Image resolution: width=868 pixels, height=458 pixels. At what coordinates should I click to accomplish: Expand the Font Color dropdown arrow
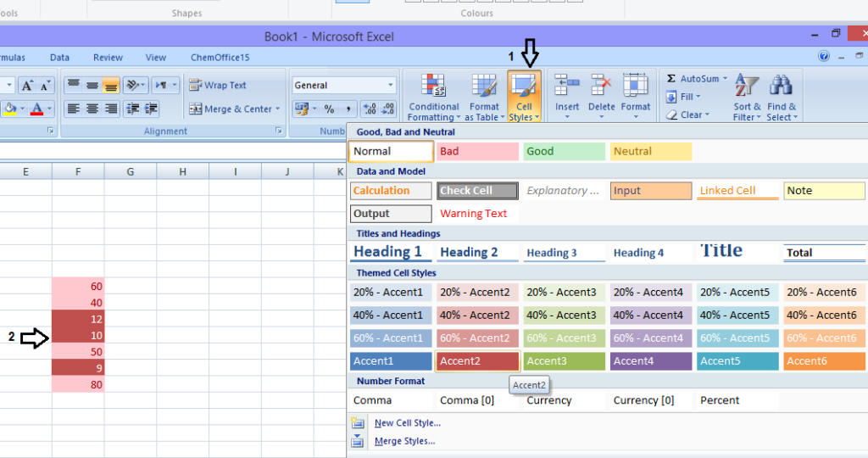click(x=50, y=109)
